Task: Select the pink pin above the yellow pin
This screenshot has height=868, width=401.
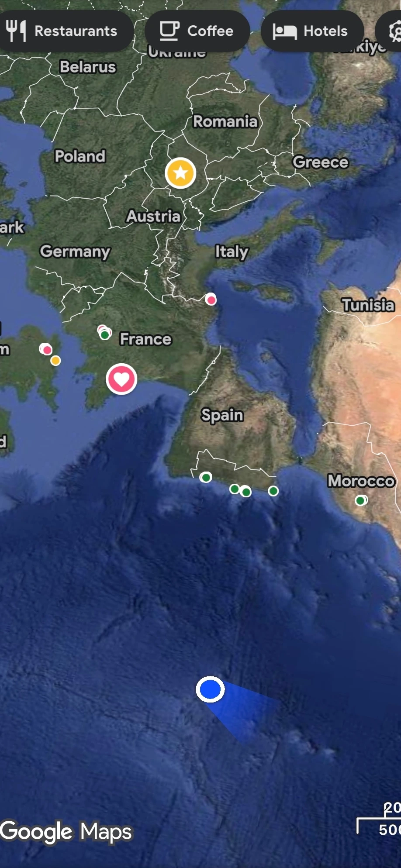Action: pos(47,350)
